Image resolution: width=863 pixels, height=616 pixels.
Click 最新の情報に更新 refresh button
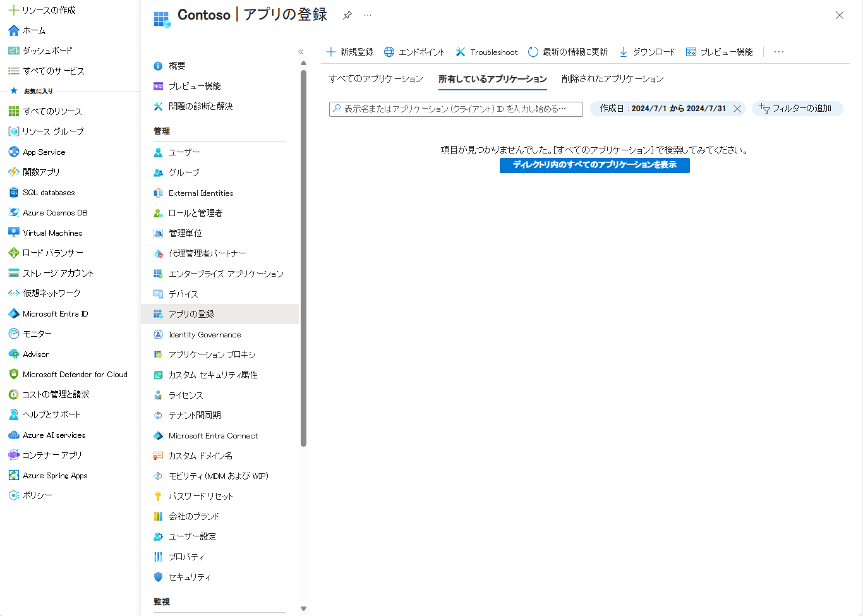568,52
